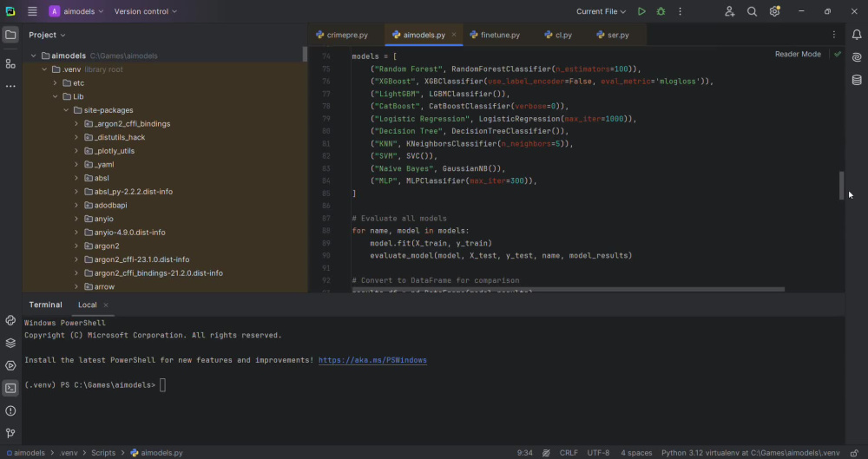Image resolution: width=868 pixels, height=459 pixels.
Task: Open Python Console tool window
Action: (10, 320)
